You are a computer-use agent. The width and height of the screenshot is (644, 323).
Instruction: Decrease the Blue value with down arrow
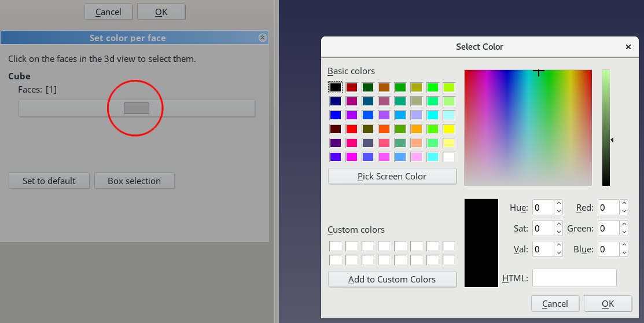tap(623, 253)
